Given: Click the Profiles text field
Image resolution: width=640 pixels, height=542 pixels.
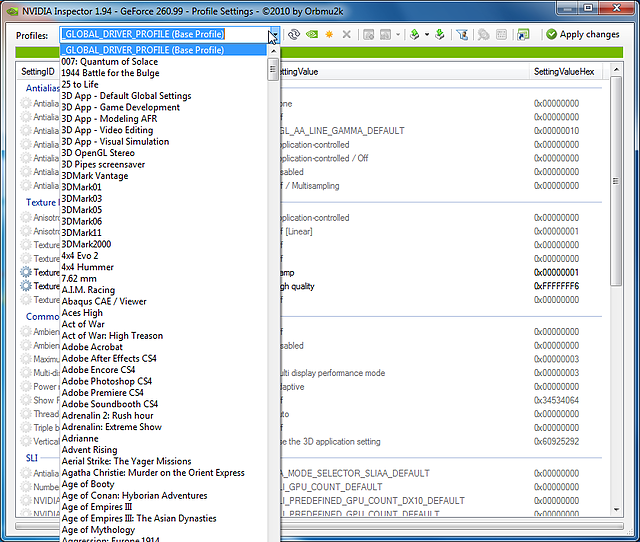Looking at the screenshot, I should coord(164,34).
